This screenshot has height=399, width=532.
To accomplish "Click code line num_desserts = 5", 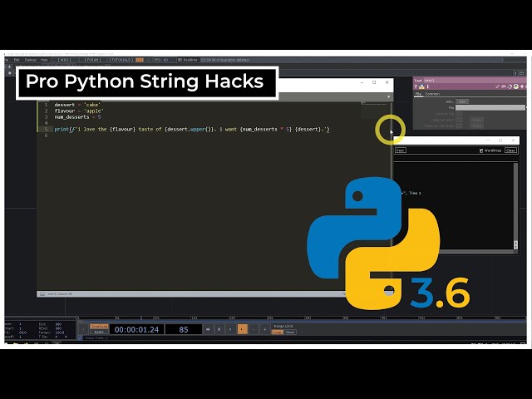I will [x=77, y=117].
